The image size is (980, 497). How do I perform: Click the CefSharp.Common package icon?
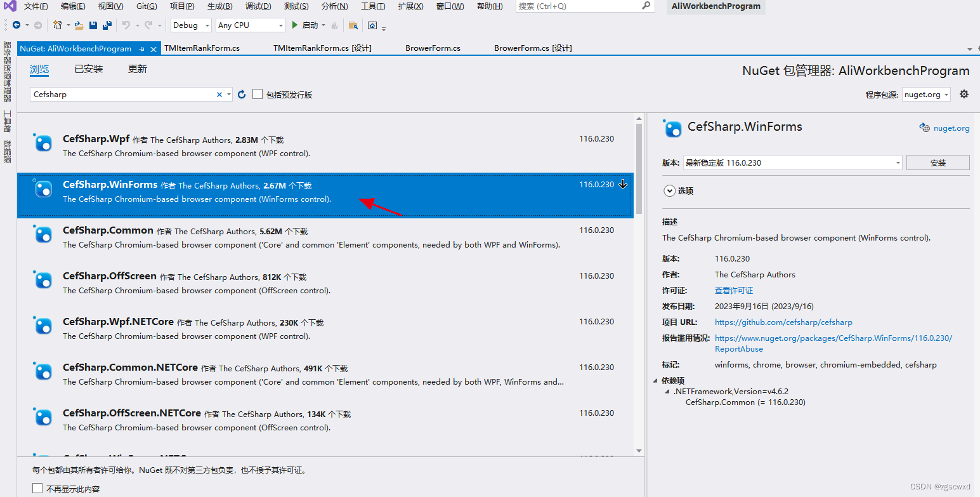tap(43, 235)
